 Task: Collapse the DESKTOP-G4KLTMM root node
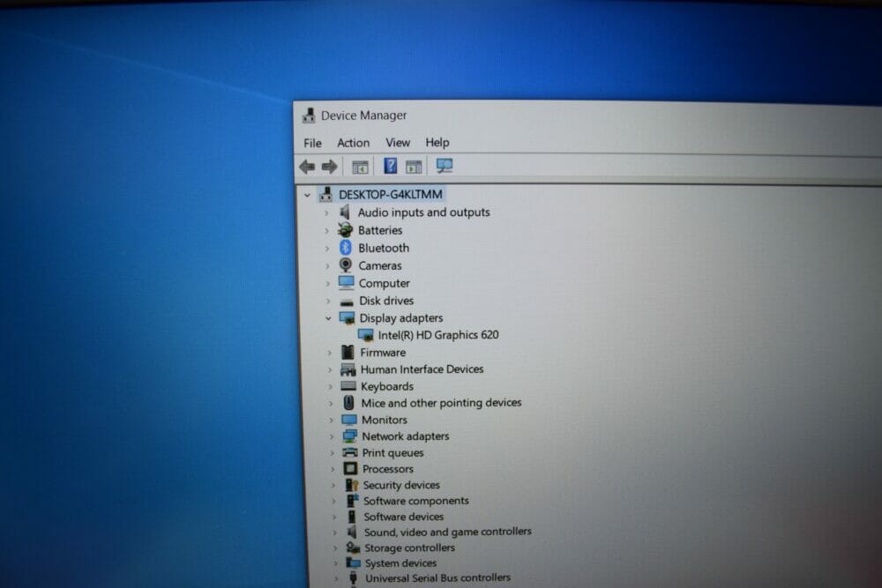click(307, 195)
